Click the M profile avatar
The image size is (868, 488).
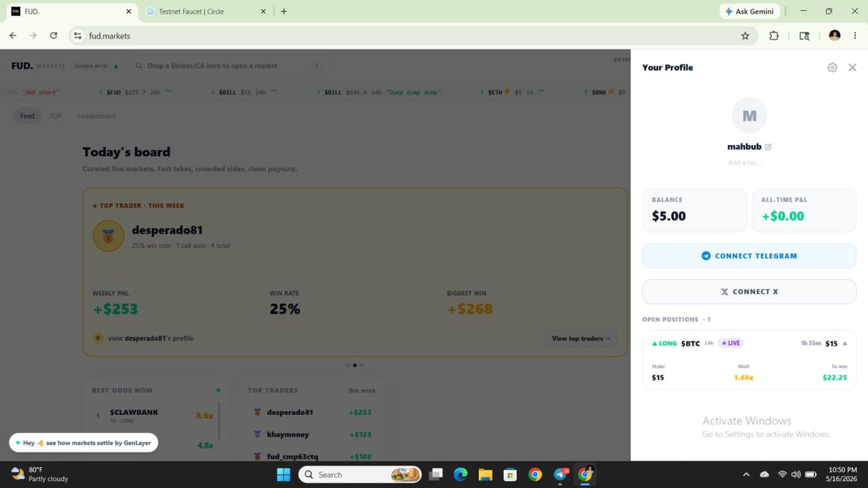(749, 116)
